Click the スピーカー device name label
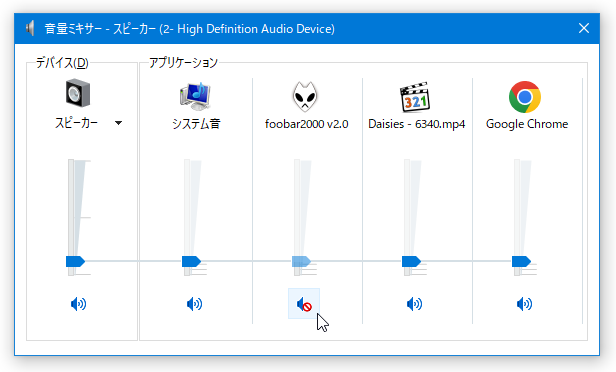Screen dimensions: 616x372 [x=76, y=123]
